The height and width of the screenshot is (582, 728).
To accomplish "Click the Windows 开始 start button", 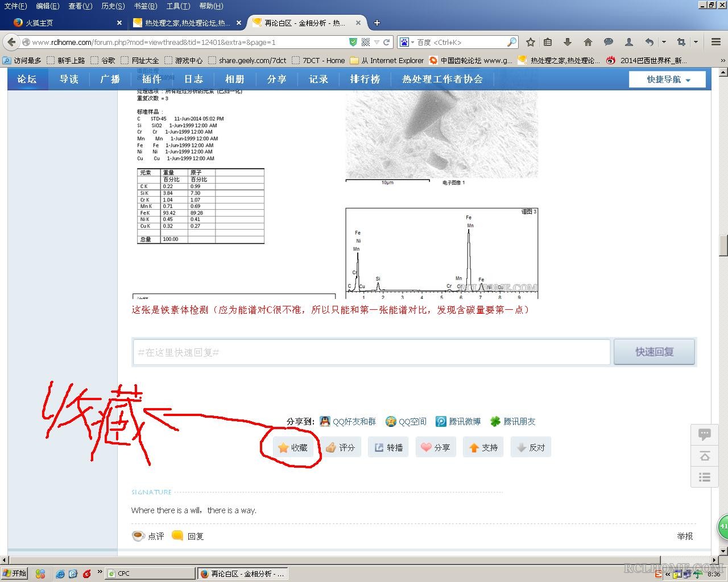I will (x=14, y=573).
